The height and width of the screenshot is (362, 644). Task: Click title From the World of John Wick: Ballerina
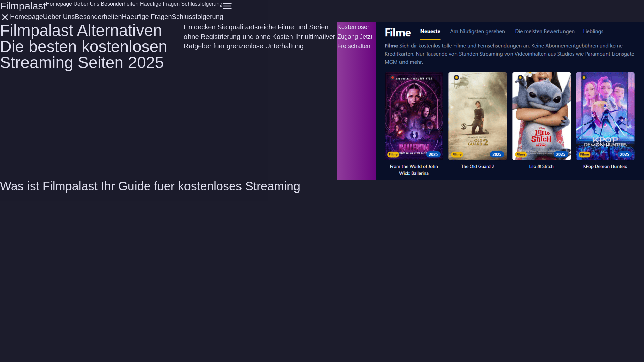414,170
